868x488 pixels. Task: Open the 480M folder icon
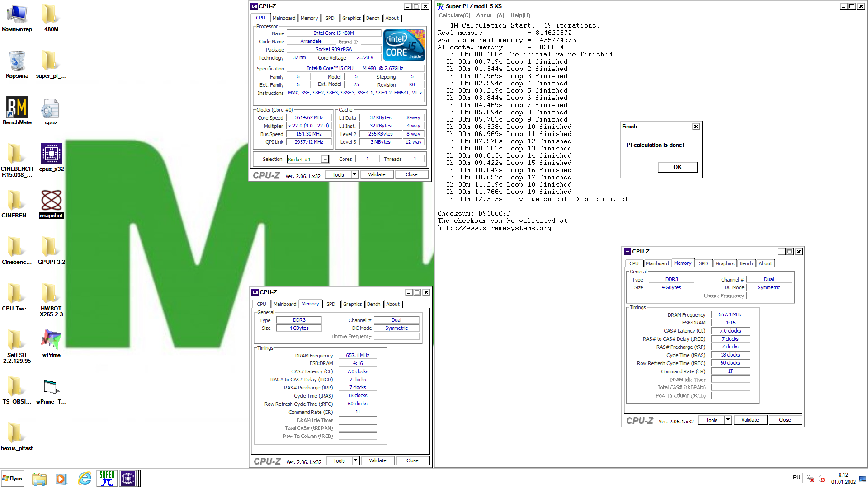tap(51, 18)
